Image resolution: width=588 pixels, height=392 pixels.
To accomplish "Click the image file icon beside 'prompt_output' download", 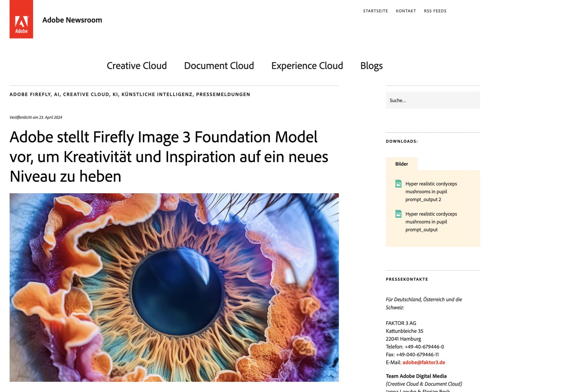I will coord(398,214).
